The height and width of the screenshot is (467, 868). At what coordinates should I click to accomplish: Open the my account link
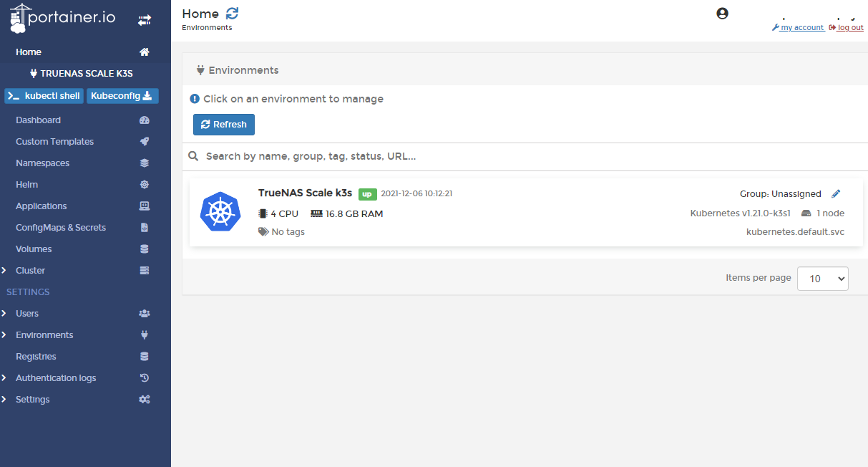798,28
